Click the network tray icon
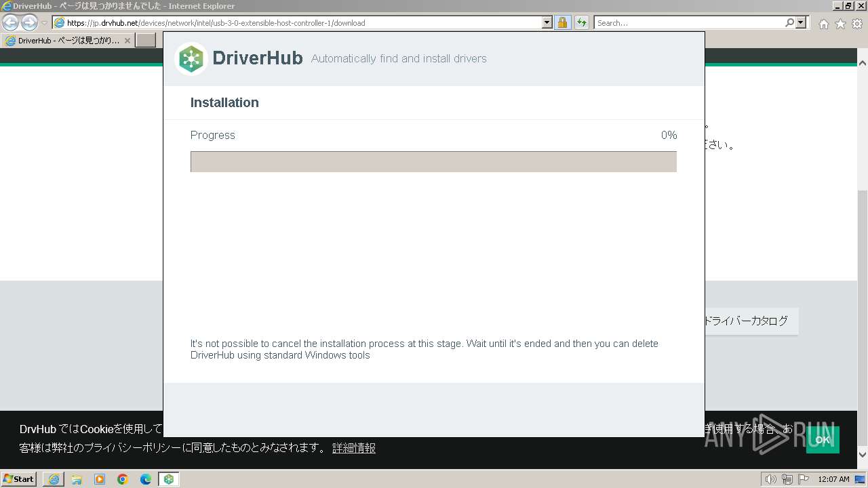This screenshot has height=488, width=868. [787, 479]
